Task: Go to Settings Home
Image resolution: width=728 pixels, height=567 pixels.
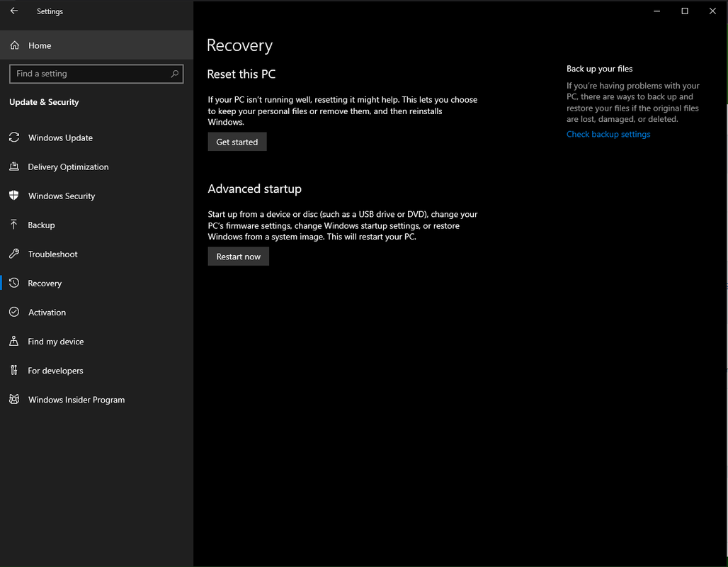Action: 96,45
